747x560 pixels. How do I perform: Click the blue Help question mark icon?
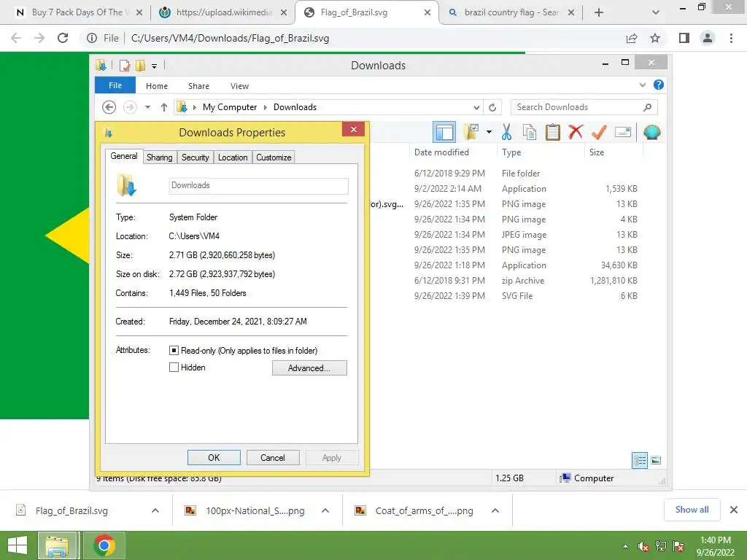pyautogui.click(x=659, y=85)
